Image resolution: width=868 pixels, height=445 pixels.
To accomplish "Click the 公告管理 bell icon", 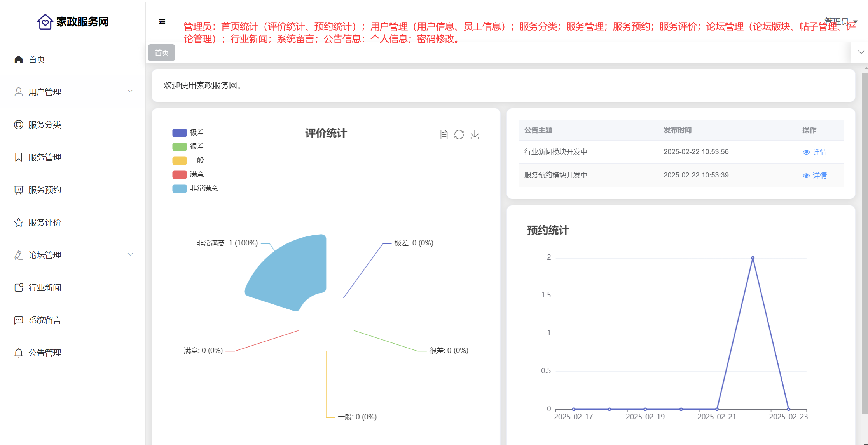I will pos(19,353).
